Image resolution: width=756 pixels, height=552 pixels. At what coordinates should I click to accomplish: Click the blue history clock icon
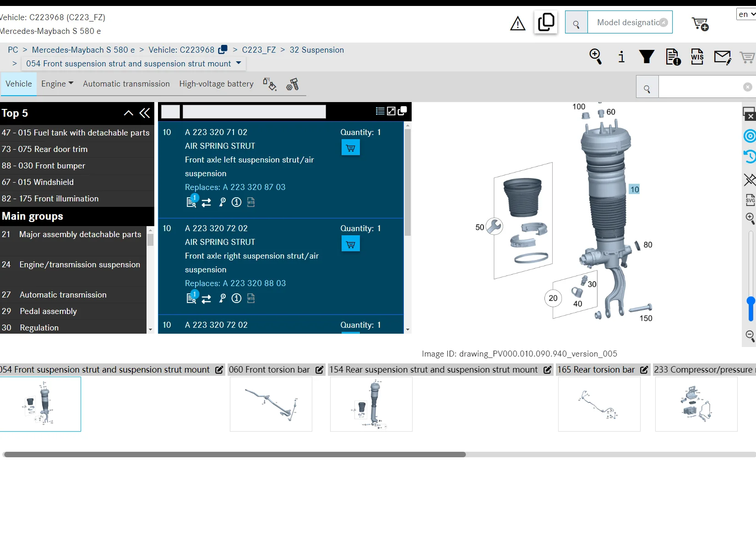[750, 157]
